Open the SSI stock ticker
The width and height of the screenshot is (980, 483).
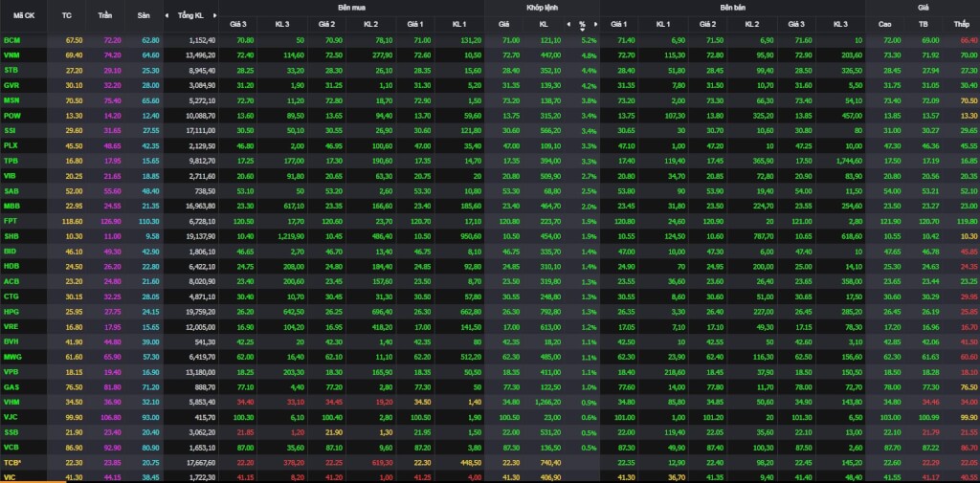[11, 131]
